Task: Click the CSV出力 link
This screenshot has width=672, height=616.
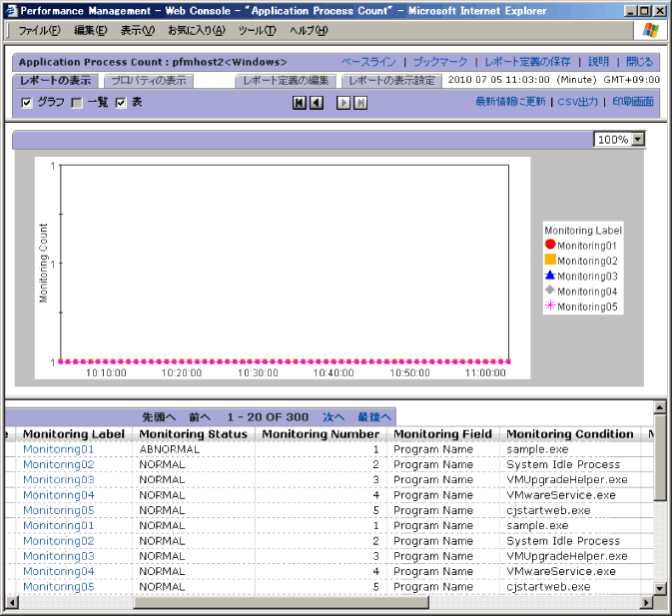Action: coord(578,102)
